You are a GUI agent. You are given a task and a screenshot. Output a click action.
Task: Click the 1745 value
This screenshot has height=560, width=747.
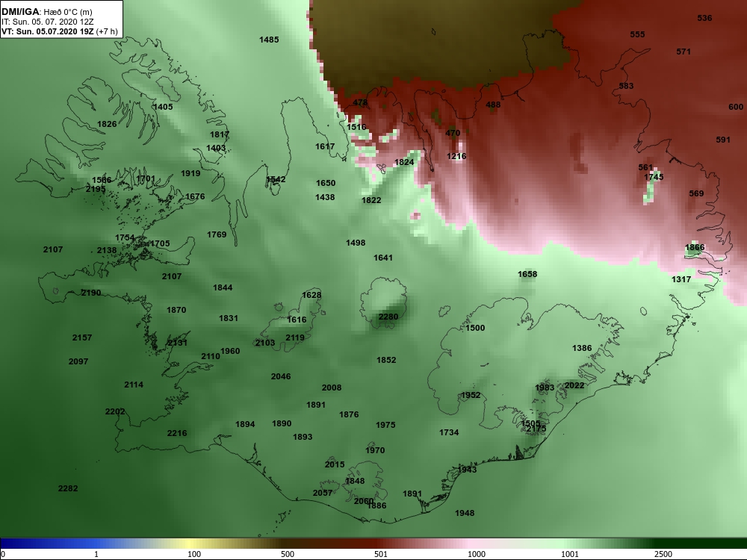click(654, 177)
